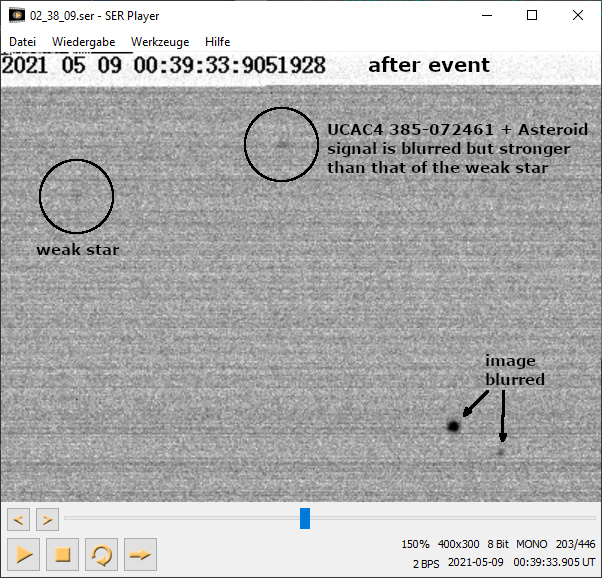Open the Datei menu

pos(23,42)
